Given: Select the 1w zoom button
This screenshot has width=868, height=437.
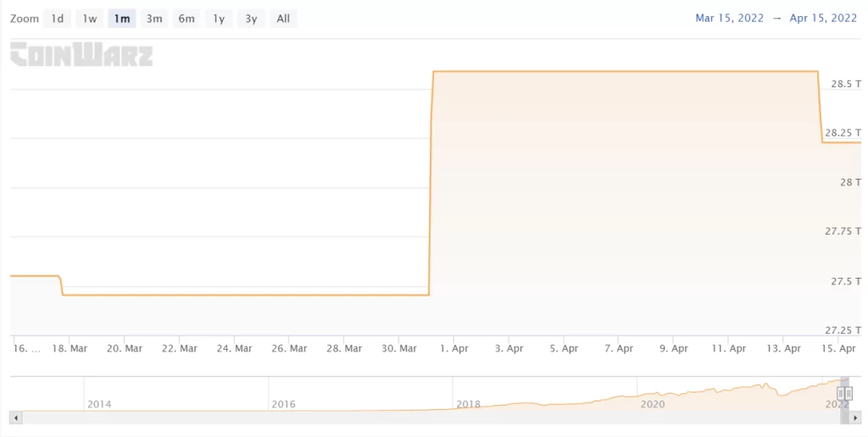Looking at the screenshot, I should [x=90, y=19].
